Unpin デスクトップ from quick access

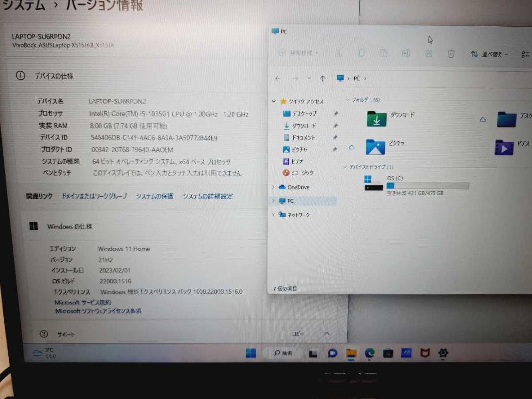click(x=335, y=113)
